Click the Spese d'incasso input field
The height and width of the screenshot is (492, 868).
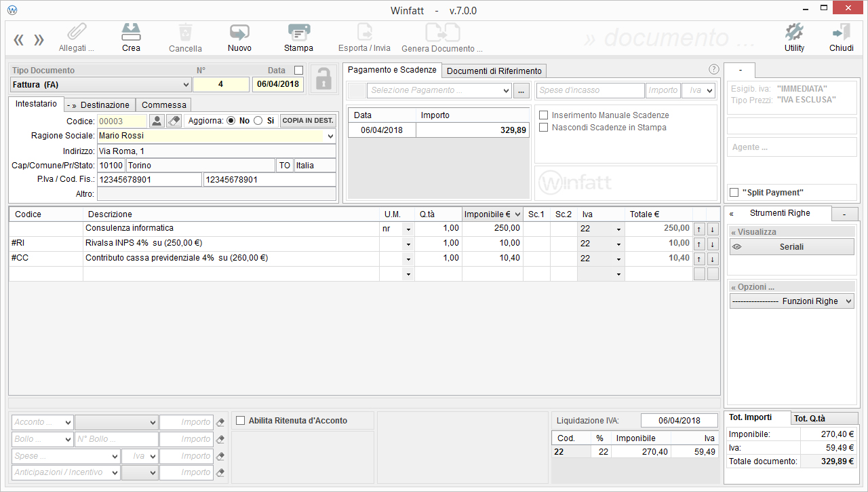click(x=590, y=90)
